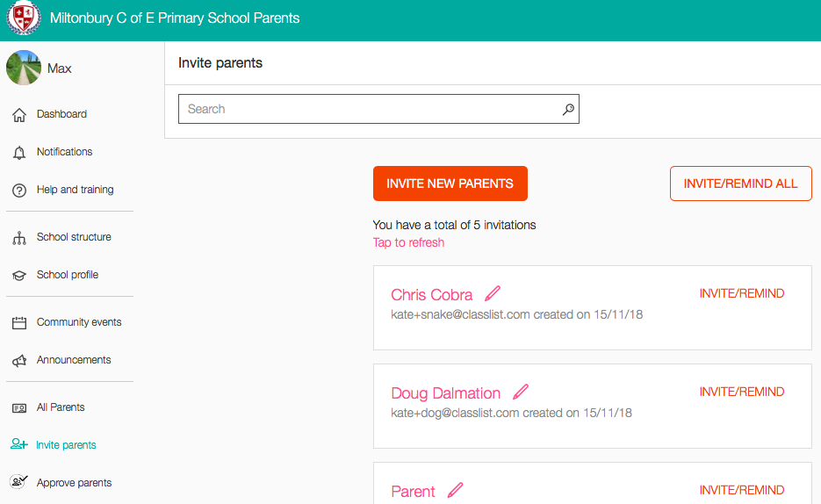821x504 pixels.
Task: Go to School profile page
Action: tap(67, 275)
